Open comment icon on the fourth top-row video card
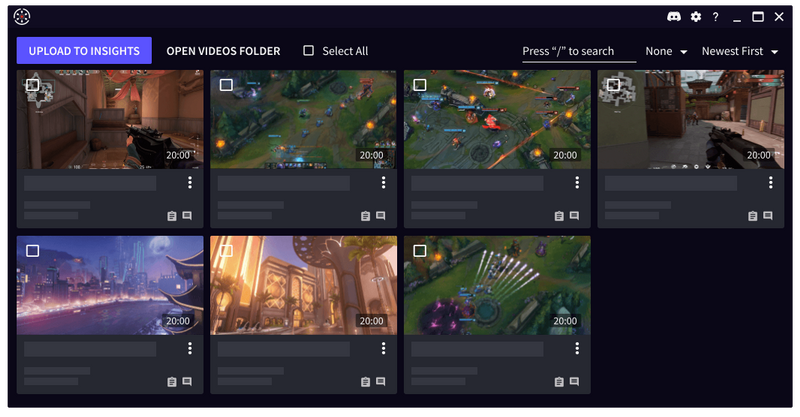The height and width of the screenshot is (417, 800). pos(768,215)
